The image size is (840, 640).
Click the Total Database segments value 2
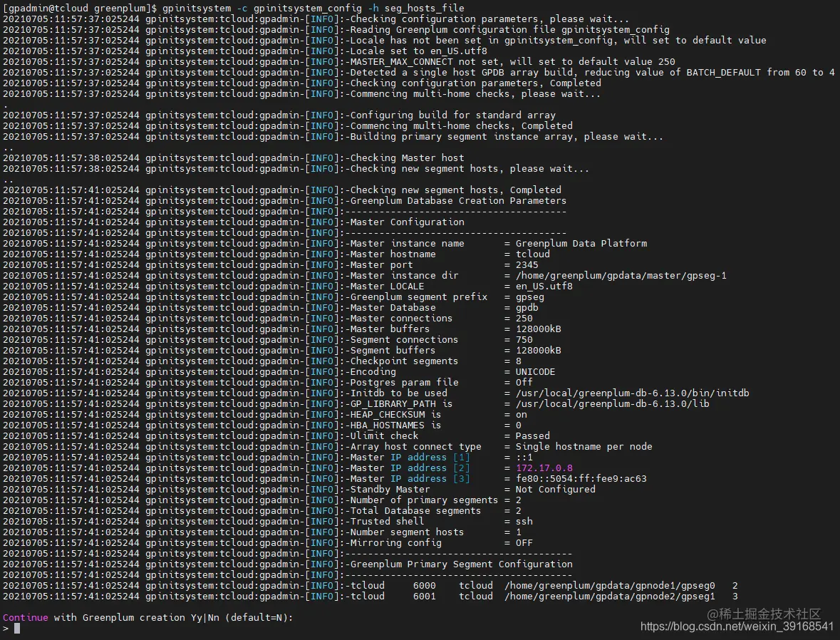pos(518,511)
